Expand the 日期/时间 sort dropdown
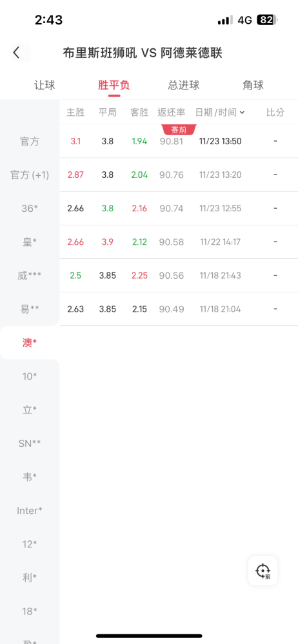This screenshot has height=644, width=298. pyautogui.click(x=220, y=112)
